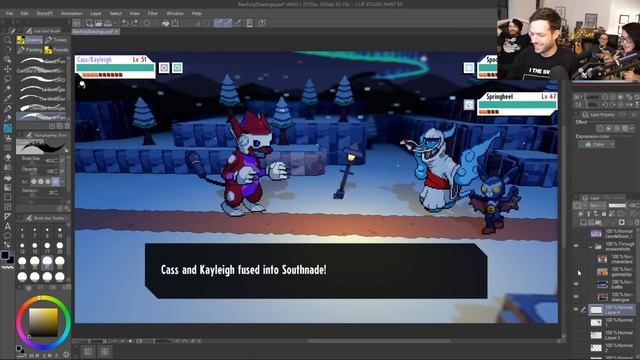Screen dimensions: 640x360
Task: Hide Layer 4 using its eye icon
Action: point(576,310)
